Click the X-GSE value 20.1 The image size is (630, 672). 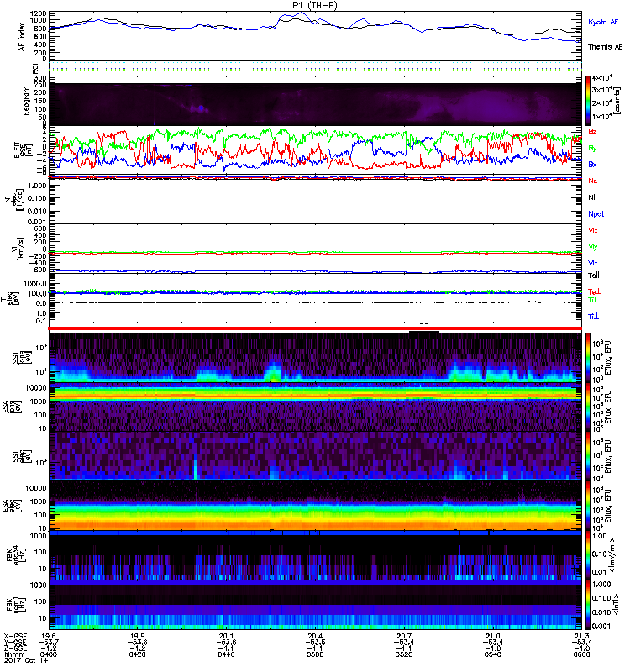coord(226,636)
